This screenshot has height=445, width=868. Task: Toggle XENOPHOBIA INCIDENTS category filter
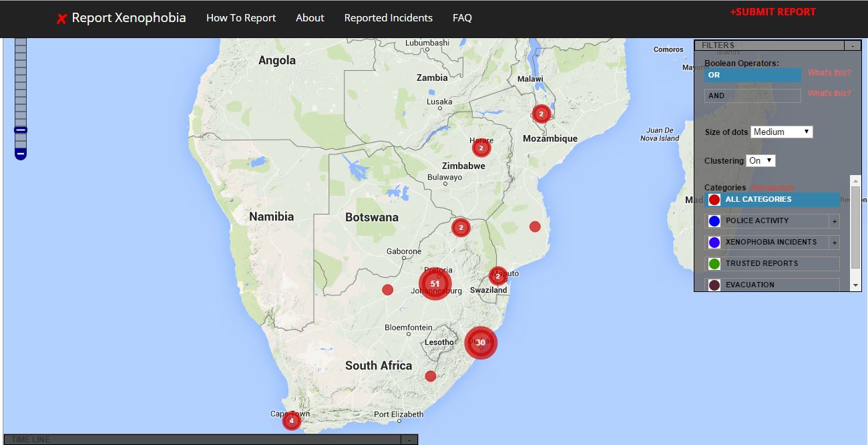tap(767, 242)
